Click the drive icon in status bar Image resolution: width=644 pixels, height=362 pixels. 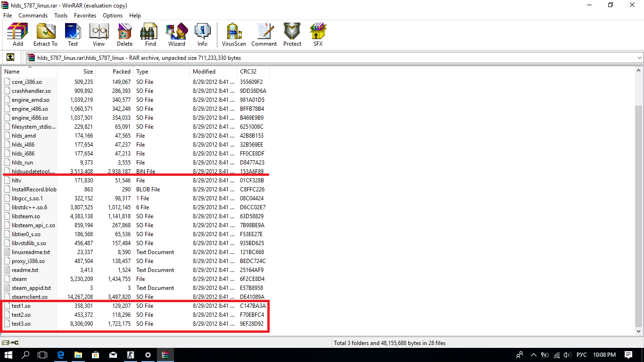6,343
